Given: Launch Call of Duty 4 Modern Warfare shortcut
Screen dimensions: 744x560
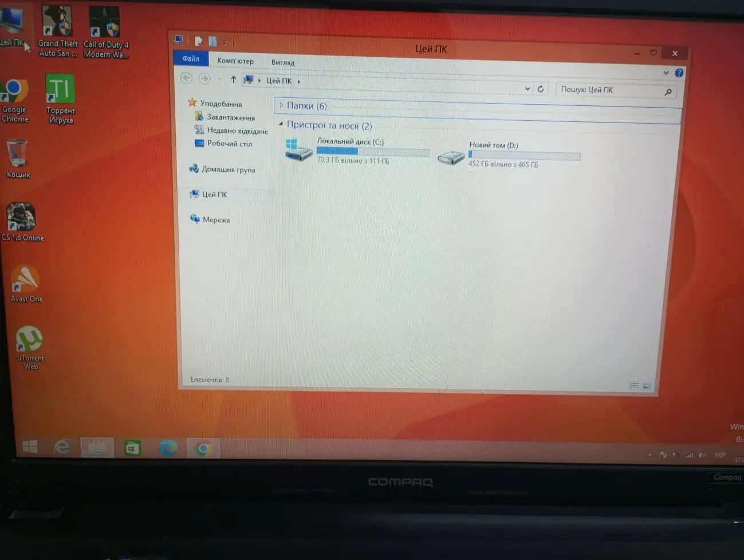Looking at the screenshot, I should [x=105, y=33].
